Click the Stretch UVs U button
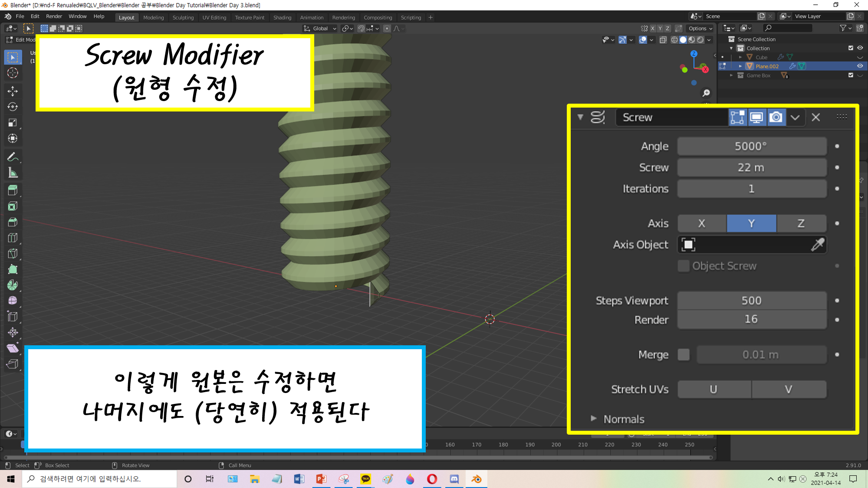The image size is (868, 488). coord(714,390)
